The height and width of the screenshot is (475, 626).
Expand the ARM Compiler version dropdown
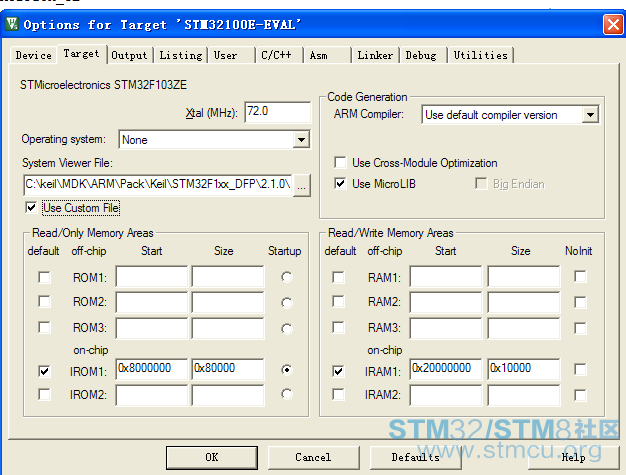[x=590, y=115]
